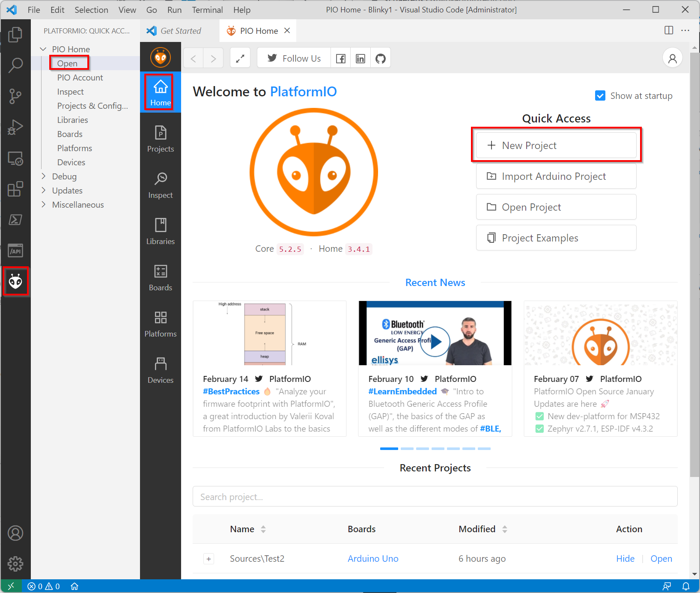Click the remote window indicator in status bar
The width and height of the screenshot is (700, 593).
[x=11, y=586]
